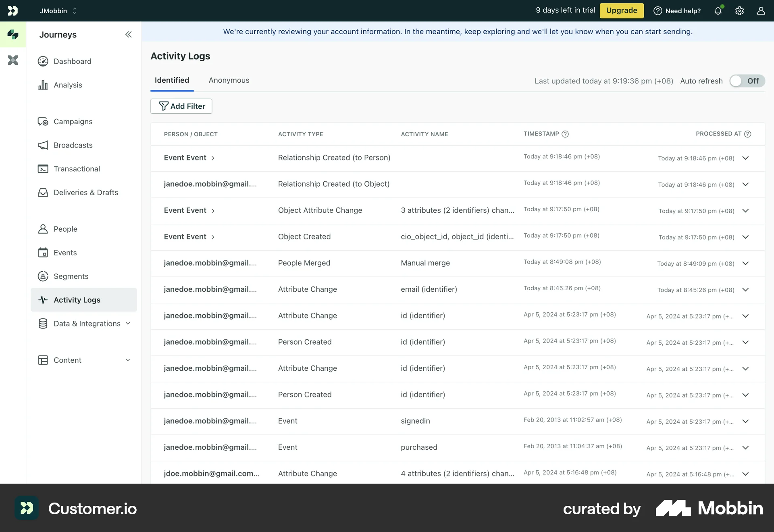Viewport: 774px width, 532px height.
Task: Select the Segments icon
Action: coord(44,276)
